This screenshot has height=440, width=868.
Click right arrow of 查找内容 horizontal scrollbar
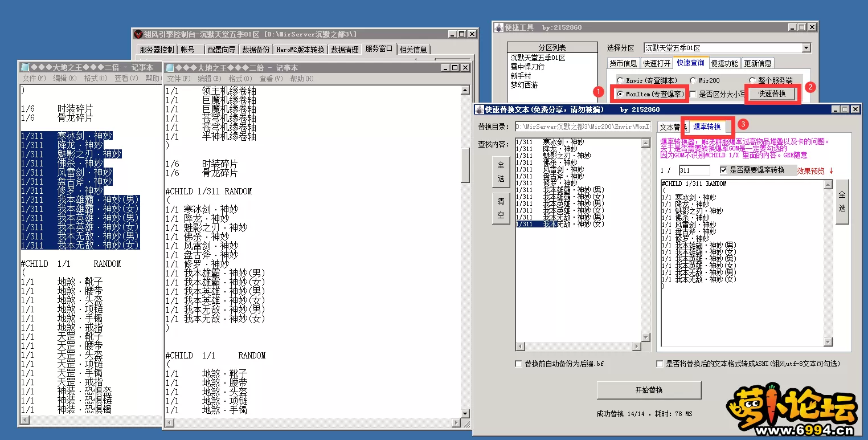pos(638,346)
